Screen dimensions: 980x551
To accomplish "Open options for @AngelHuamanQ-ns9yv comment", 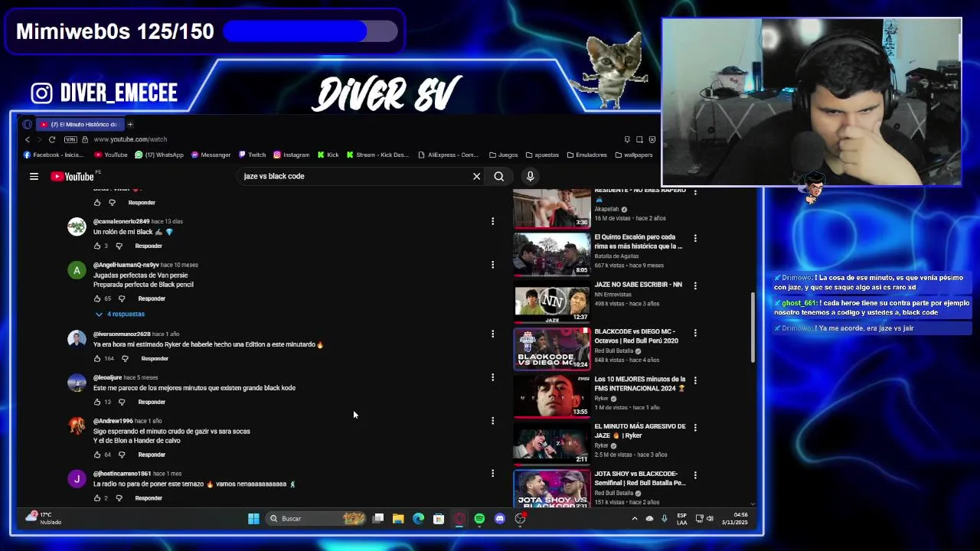I will [492, 265].
